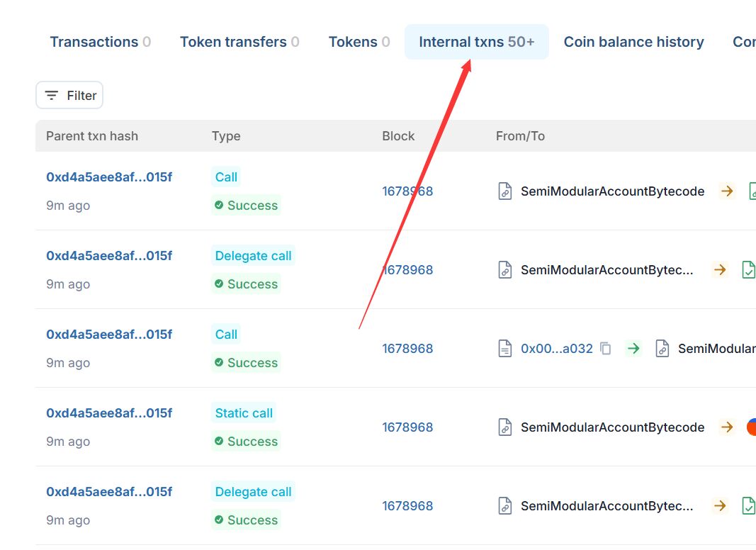Open block 1678968 in the first row
The height and width of the screenshot is (550, 756).
(407, 191)
